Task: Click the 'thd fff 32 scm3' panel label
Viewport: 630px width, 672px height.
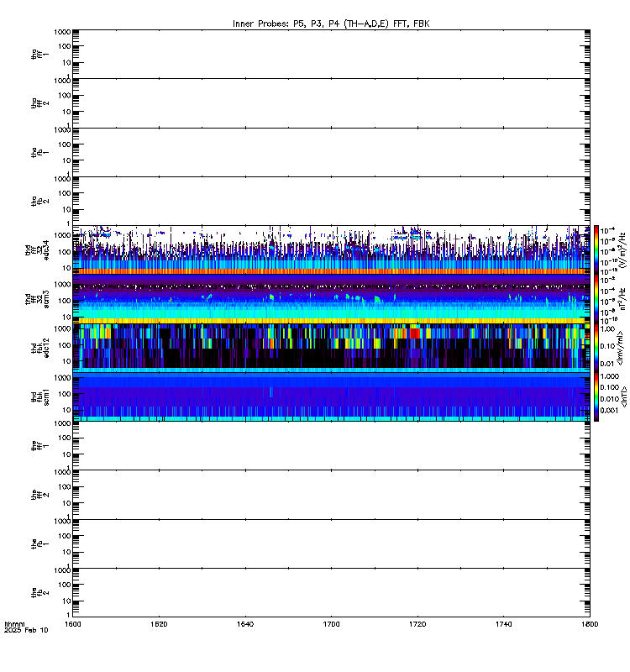Action: click(37, 299)
